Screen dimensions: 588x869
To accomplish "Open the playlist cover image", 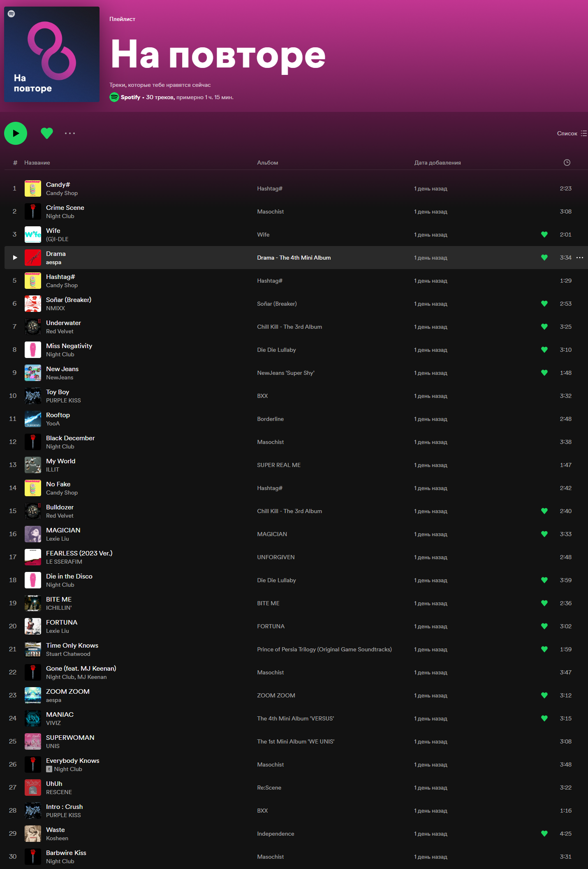I will pos(52,54).
